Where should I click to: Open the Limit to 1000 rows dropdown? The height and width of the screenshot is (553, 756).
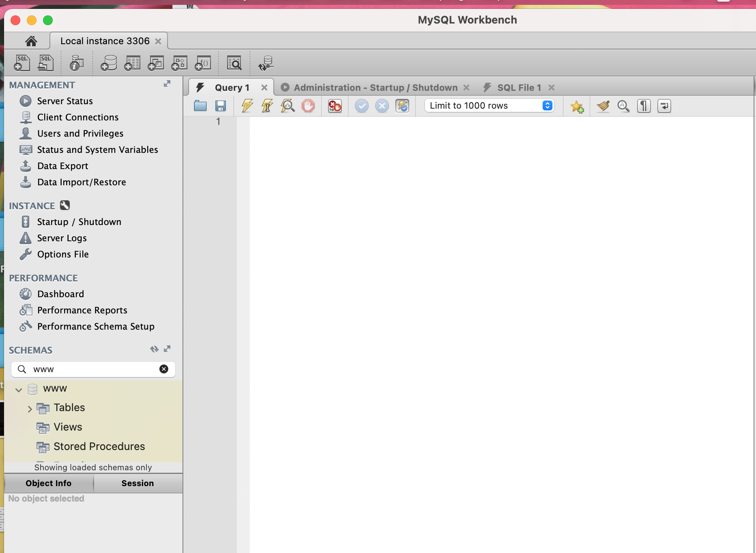click(489, 105)
